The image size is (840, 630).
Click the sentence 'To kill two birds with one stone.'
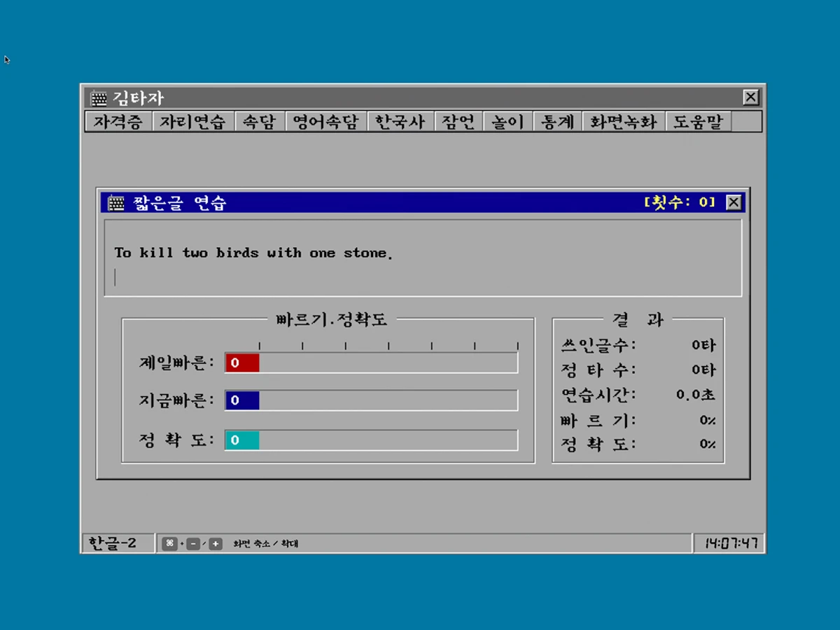pos(253,253)
